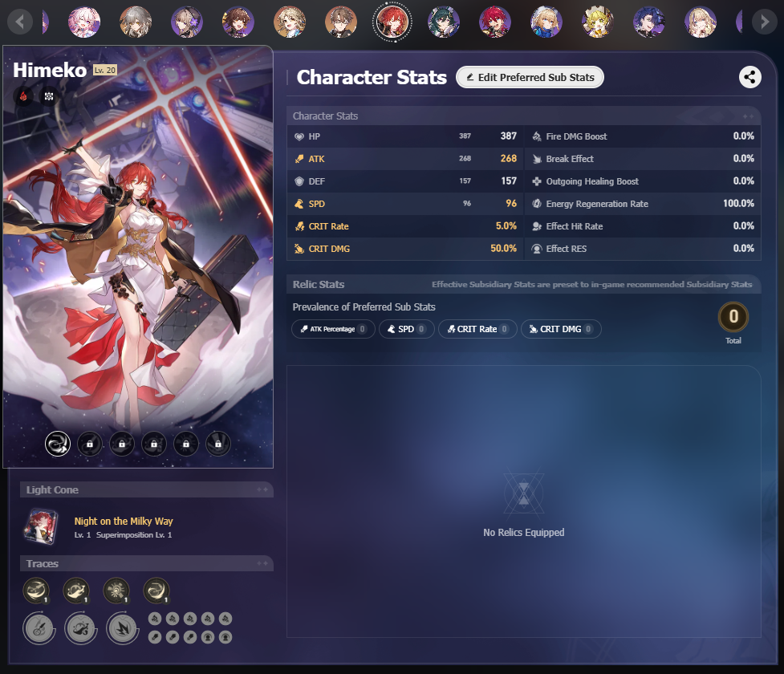This screenshot has width=784, height=674.
Task: Click the shield icon beside DEF
Action: (299, 181)
